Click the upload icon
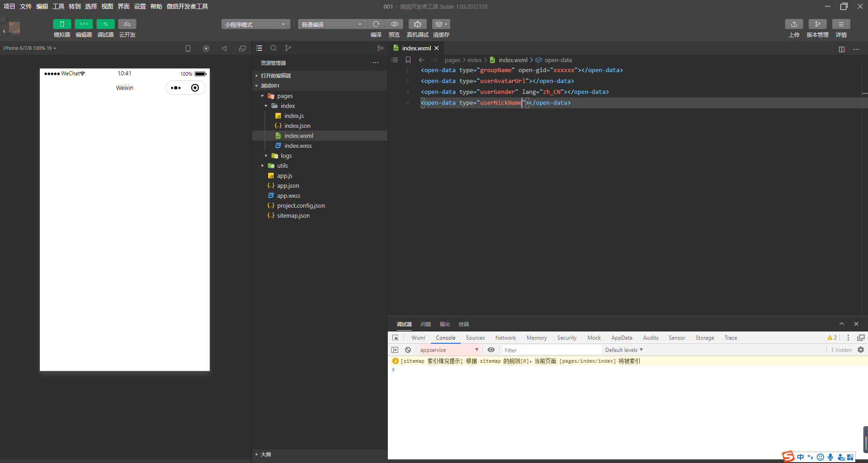Screen dimensions: 868x463 [794, 24]
